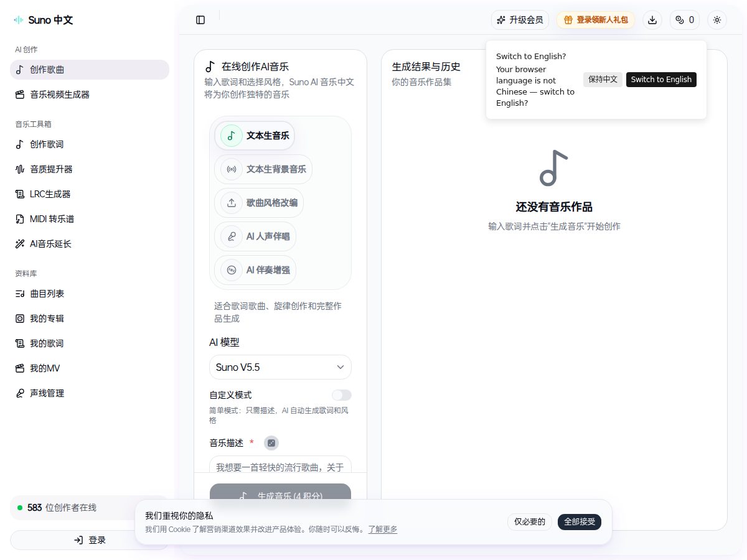Open 音质提升器 tool
Viewport: 747px width, 560px height.
tap(90, 169)
